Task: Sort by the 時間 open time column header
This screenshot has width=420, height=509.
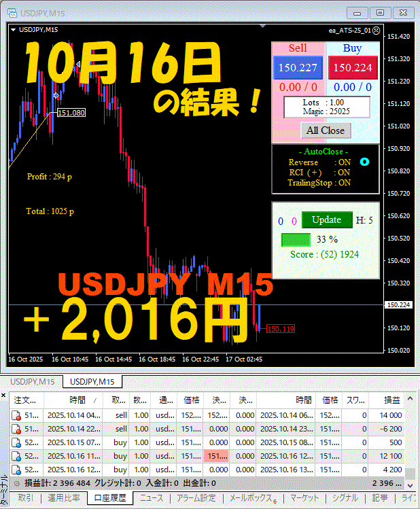Action: click(73, 400)
